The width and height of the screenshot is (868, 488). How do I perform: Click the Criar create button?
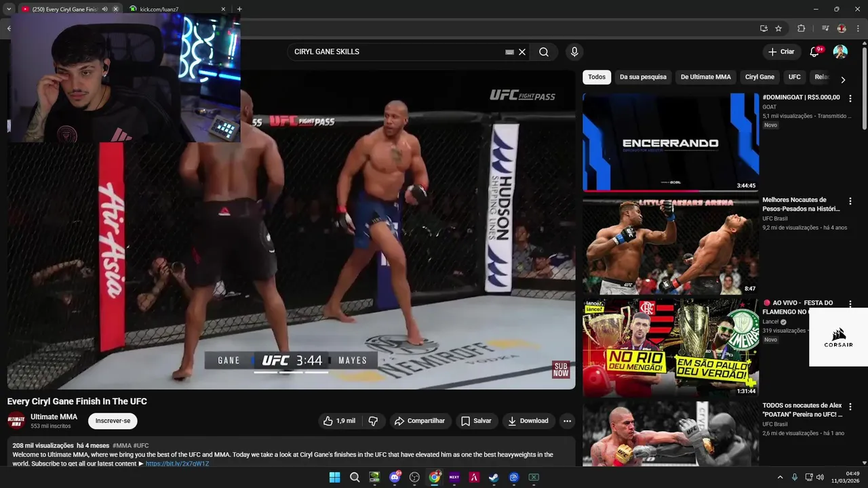[x=781, y=52]
